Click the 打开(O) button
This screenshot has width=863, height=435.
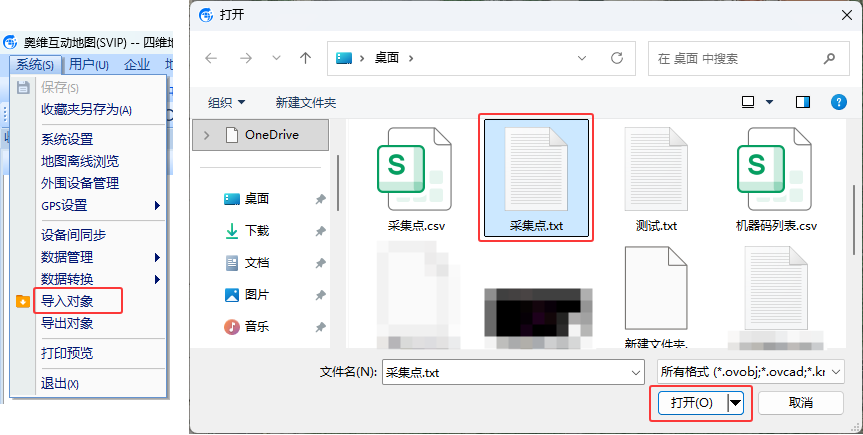coord(692,403)
